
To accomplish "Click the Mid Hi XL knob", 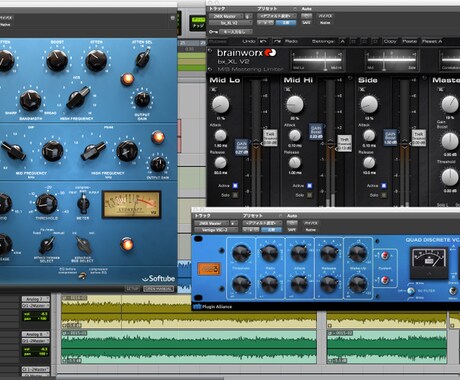I will pyautogui.click(x=295, y=104).
